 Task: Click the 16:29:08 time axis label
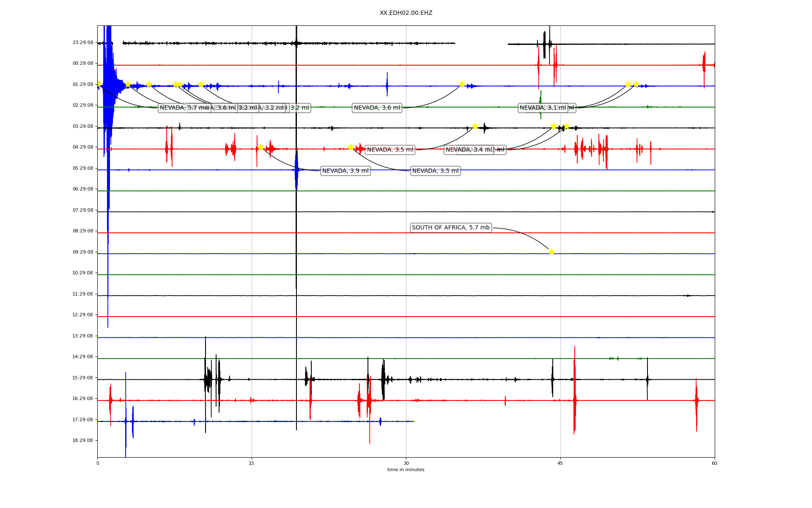click(83, 399)
